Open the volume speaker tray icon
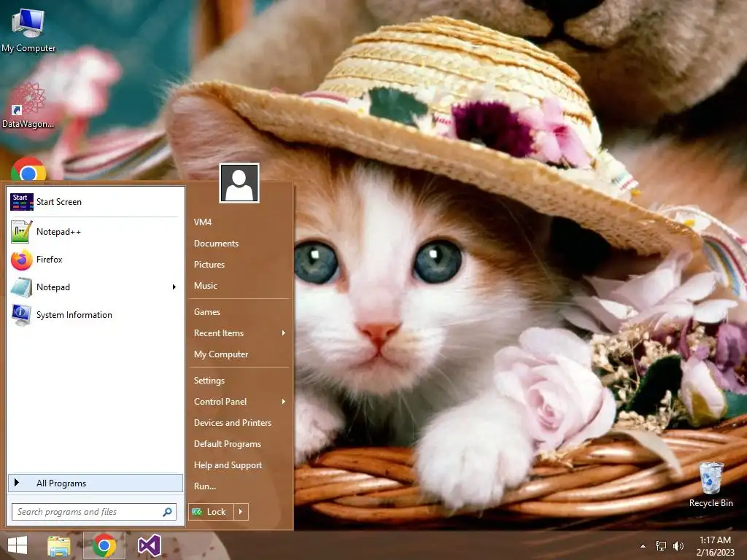 point(678,546)
